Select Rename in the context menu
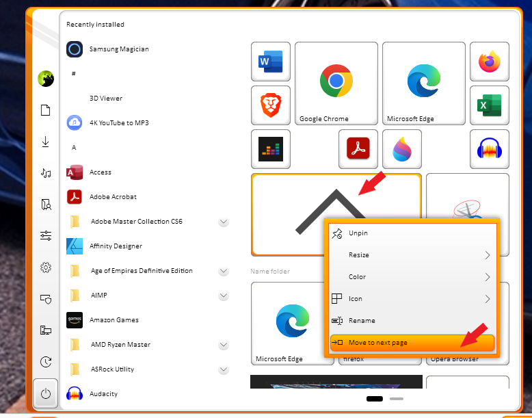Viewport: 532px width, 418px height. (412, 321)
